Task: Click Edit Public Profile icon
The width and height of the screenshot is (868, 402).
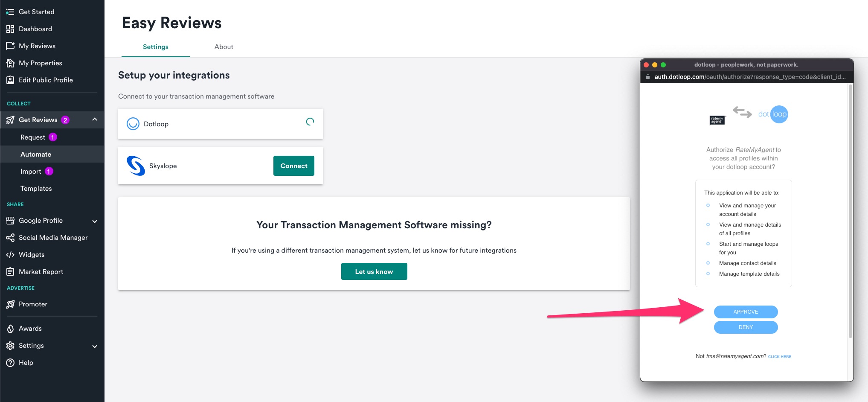Action: coord(10,80)
